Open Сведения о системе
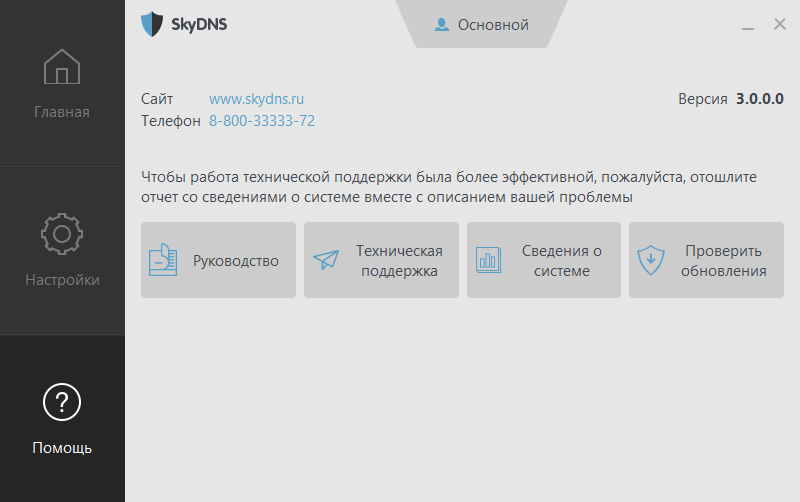Screen dimensions: 800x502 544,260
